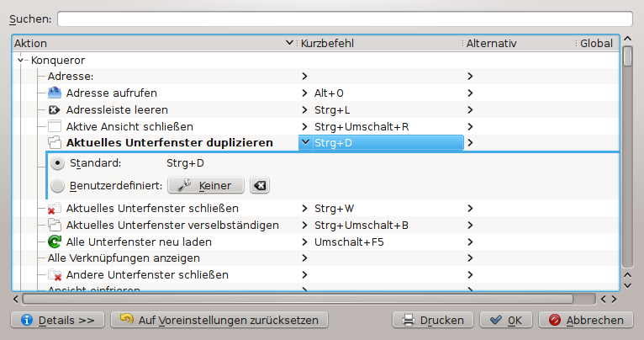644x340 pixels.
Task: Click the Andere Unterfenster schließen icon
Action: pos(55,275)
